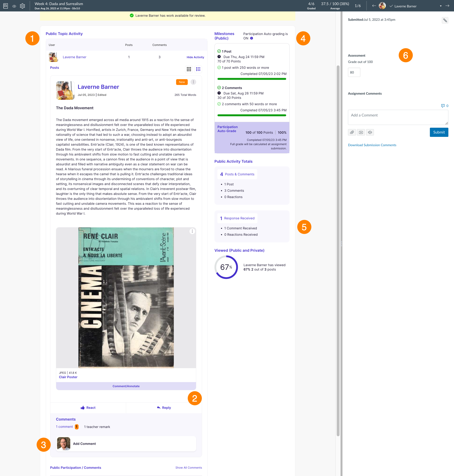Hide Activity for Laverne Barner
The height and width of the screenshot is (476, 454).
195,57
